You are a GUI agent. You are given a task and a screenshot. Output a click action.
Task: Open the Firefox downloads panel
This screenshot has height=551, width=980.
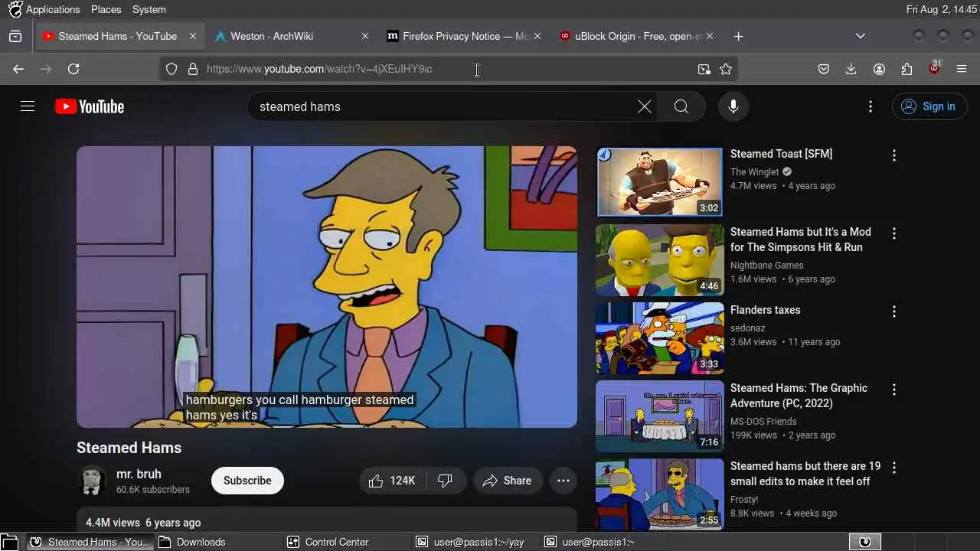coord(851,69)
